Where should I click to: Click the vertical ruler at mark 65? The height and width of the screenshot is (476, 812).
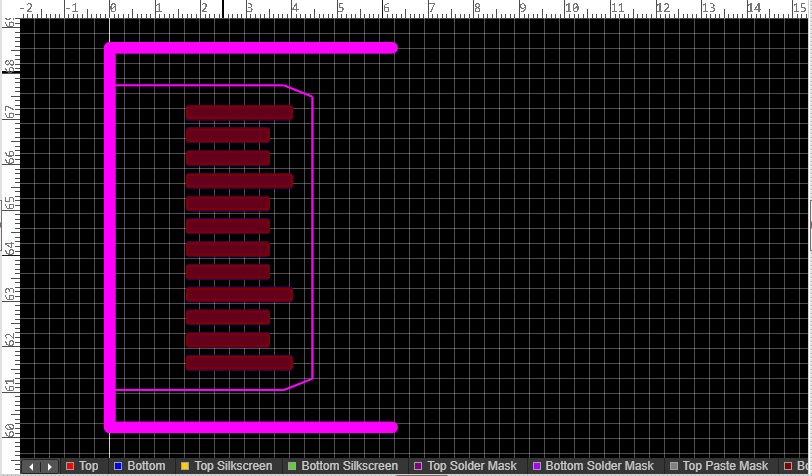[x=10, y=203]
